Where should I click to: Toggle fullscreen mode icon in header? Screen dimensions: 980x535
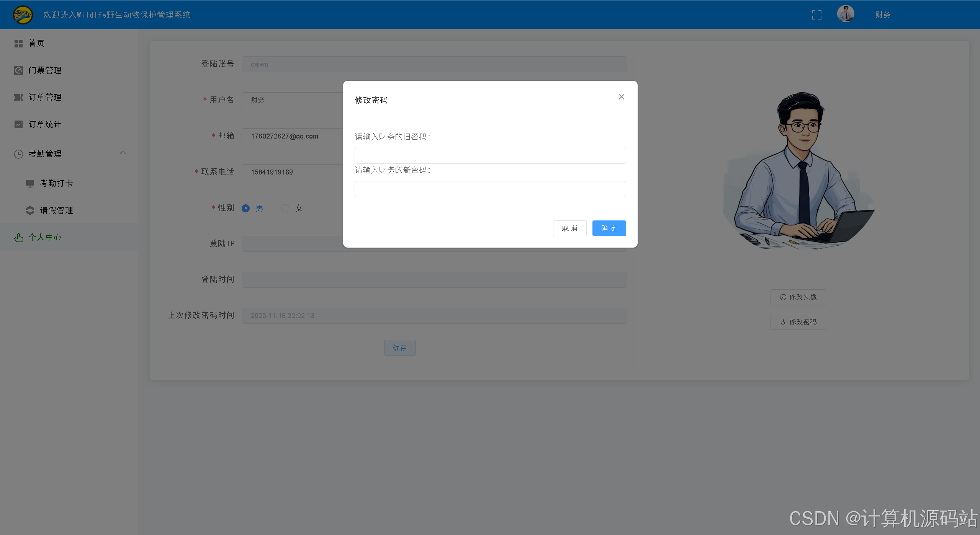[816, 15]
